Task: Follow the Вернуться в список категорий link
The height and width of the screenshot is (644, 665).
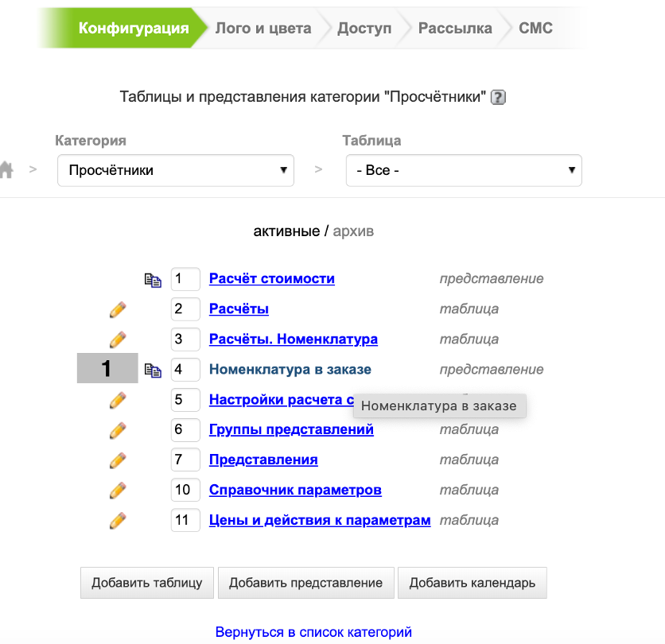Action: pyautogui.click(x=313, y=633)
